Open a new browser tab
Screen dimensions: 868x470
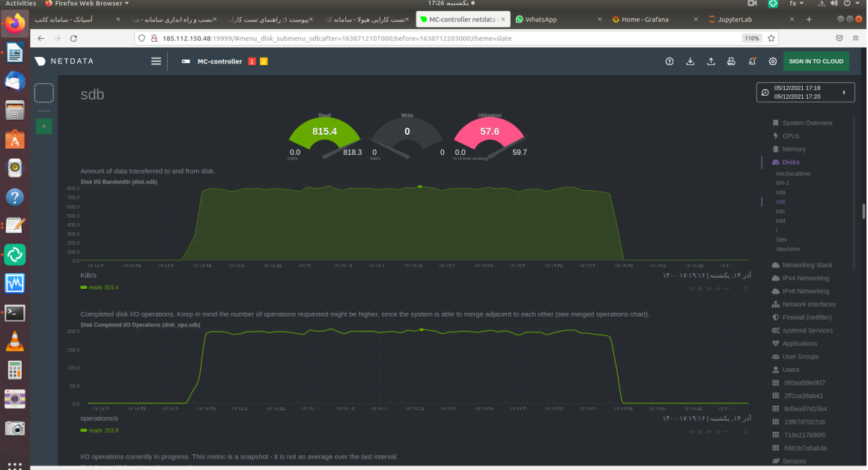(x=809, y=19)
